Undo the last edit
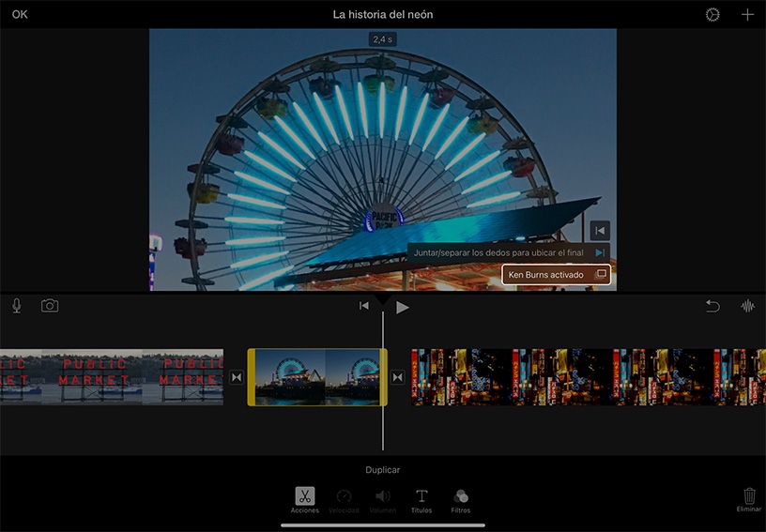The width and height of the screenshot is (766, 532). 712,306
